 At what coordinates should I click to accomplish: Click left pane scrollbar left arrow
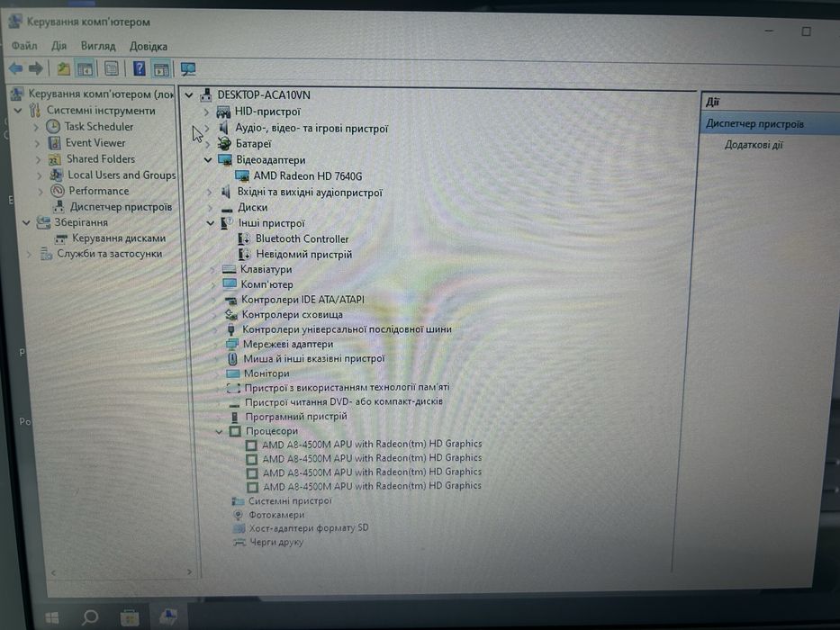54,572
